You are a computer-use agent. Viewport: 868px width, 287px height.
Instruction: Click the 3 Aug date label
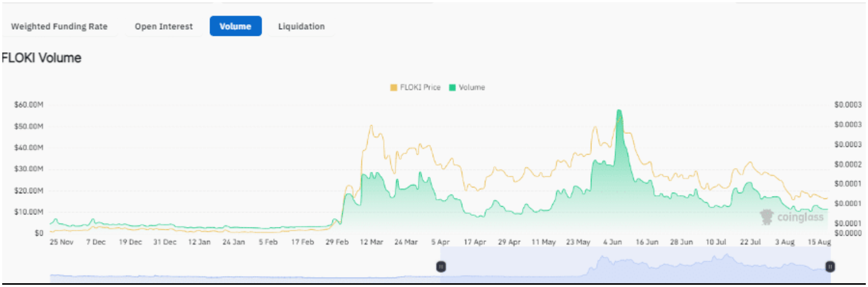pos(785,242)
